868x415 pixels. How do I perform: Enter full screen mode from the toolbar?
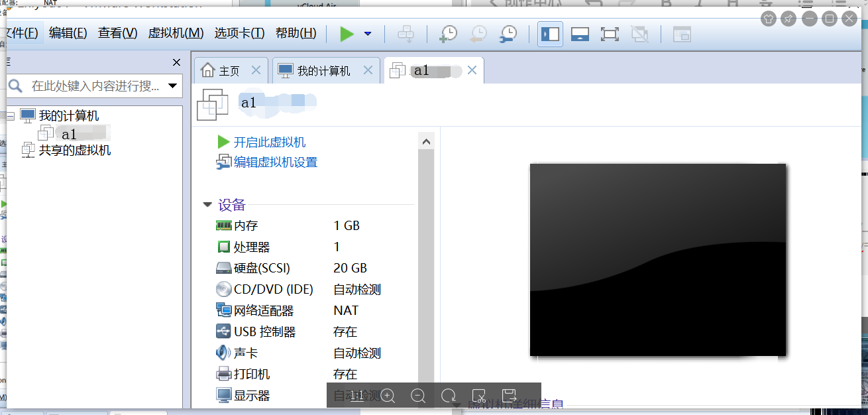(610, 34)
